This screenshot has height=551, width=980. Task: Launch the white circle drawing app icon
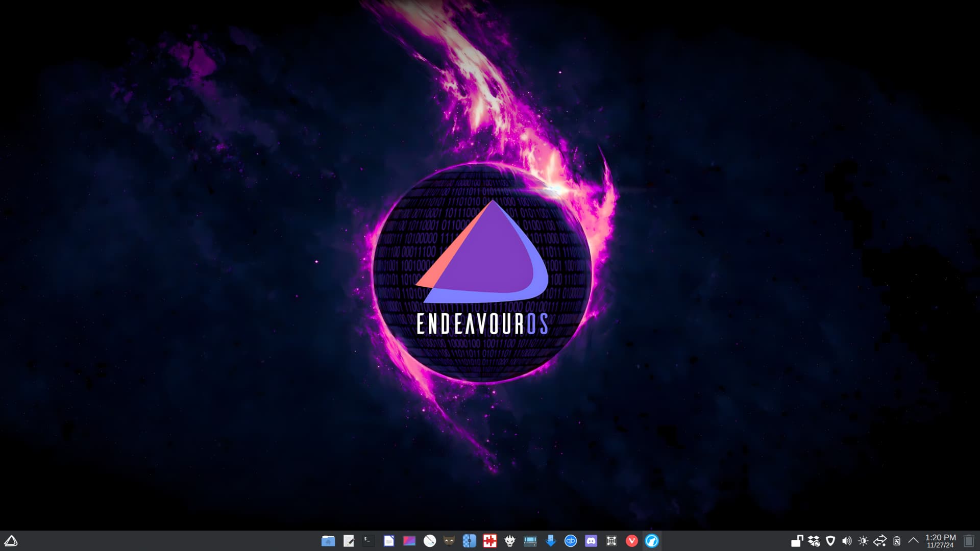430,541
